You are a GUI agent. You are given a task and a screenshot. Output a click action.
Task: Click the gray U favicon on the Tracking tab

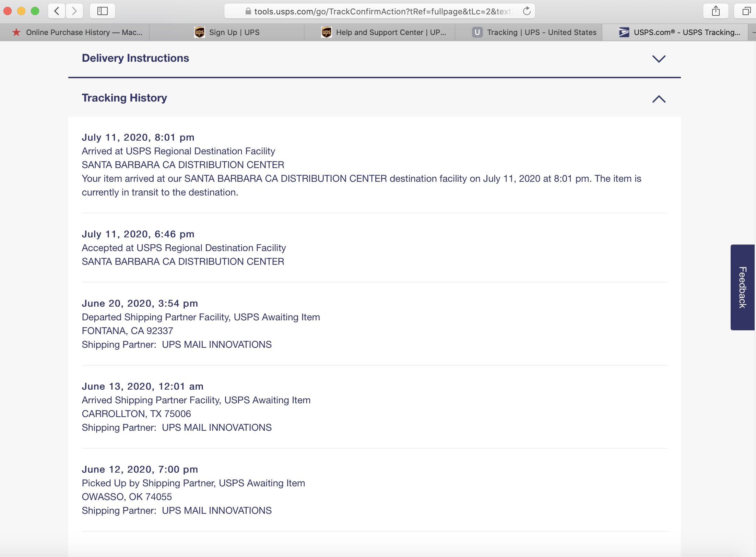coord(477,32)
